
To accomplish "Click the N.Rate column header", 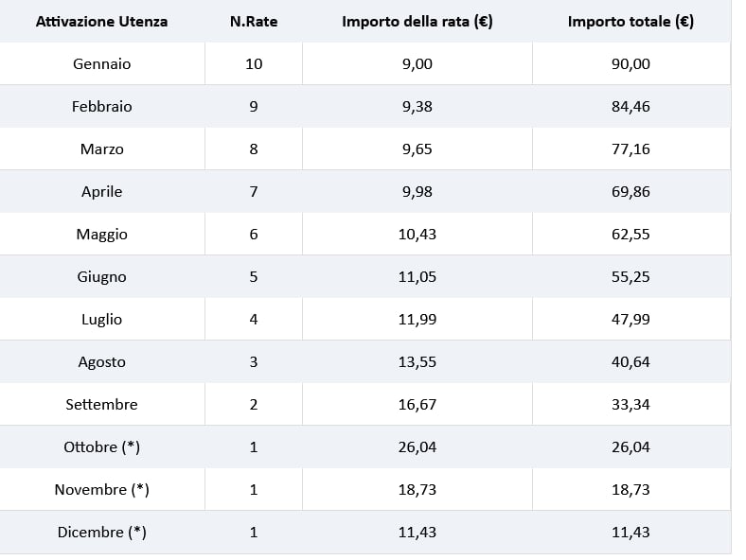I will pos(254,21).
